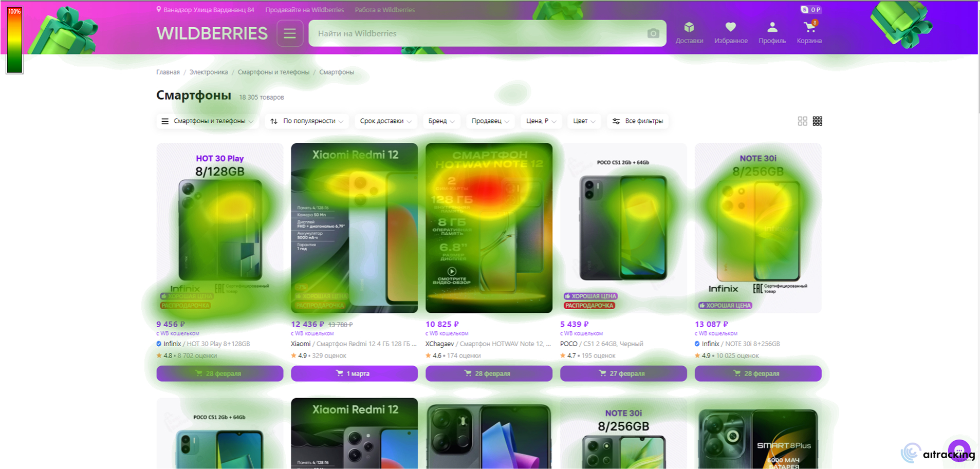Screen dimensions: 980x469
Task: Open Работа в Wildberries link
Action: pos(385,10)
